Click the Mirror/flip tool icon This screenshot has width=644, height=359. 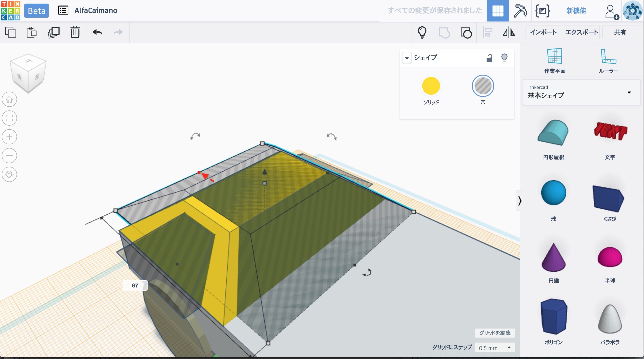tap(509, 32)
